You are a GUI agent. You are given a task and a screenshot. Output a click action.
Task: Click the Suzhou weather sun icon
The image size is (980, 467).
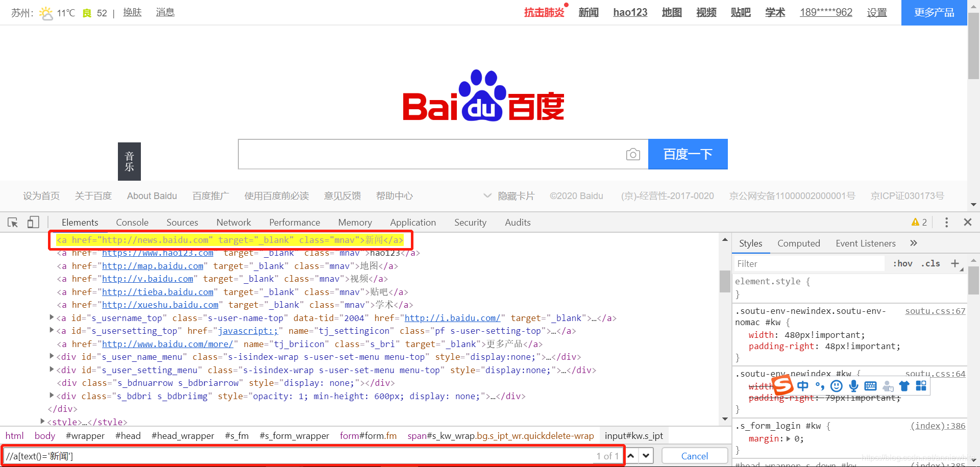(x=46, y=13)
